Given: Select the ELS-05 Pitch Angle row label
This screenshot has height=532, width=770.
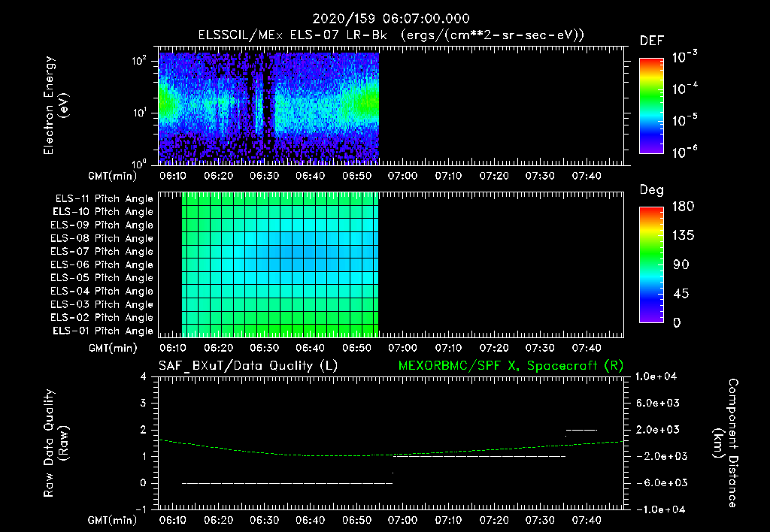Looking at the screenshot, I should (x=102, y=278).
